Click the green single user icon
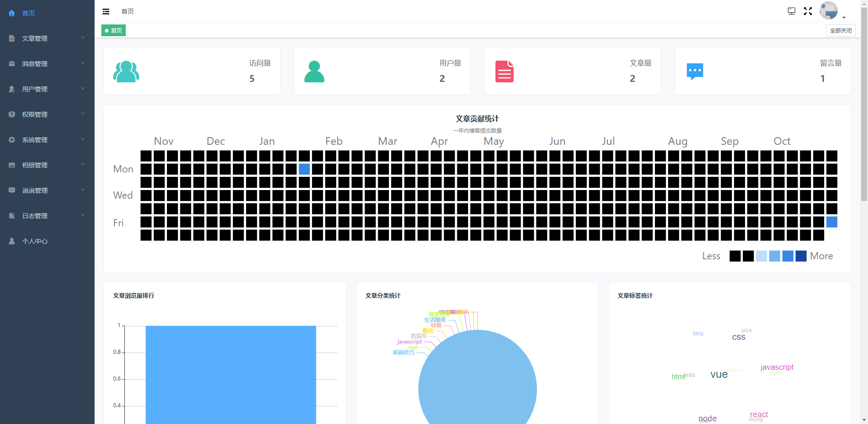The height and width of the screenshot is (424, 868). pyautogui.click(x=314, y=71)
